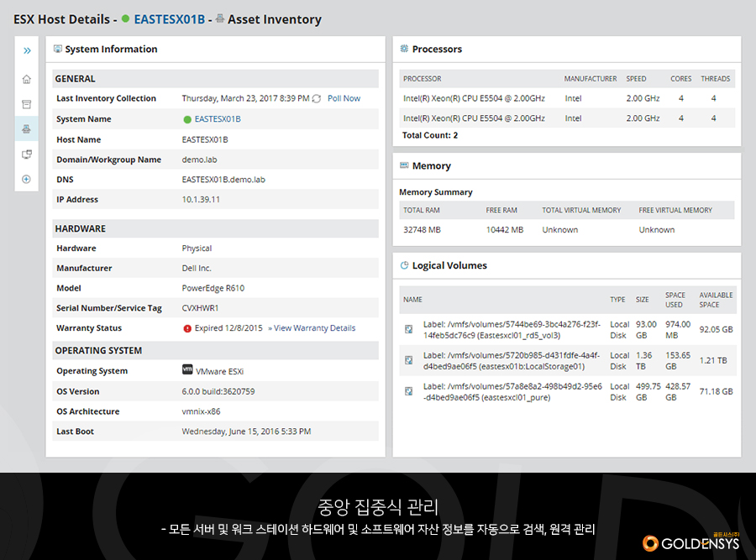Click View Warranty Details link
Viewport: 756px width, 560px height.
pyautogui.click(x=314, y=328)
